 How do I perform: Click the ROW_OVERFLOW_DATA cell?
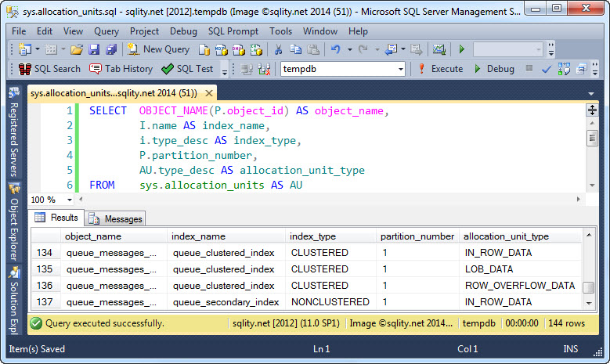point(520,286)
